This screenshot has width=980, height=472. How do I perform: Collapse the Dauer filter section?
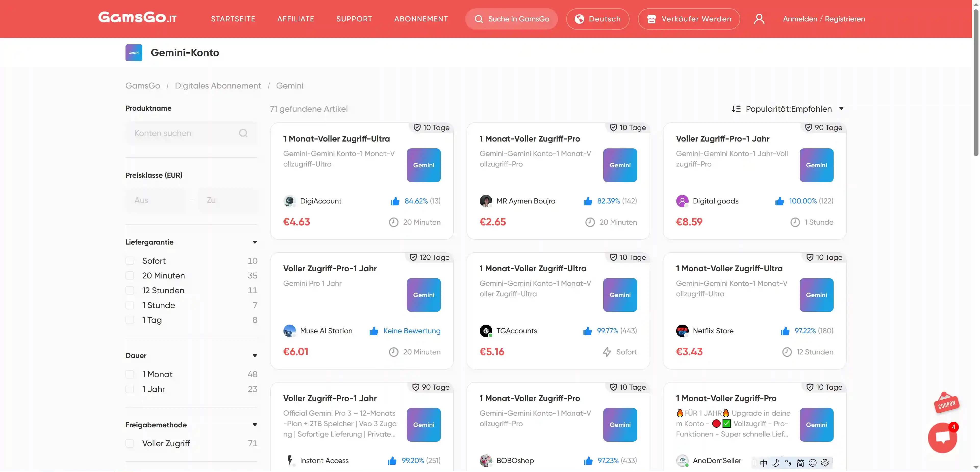(x=255, y=356)
